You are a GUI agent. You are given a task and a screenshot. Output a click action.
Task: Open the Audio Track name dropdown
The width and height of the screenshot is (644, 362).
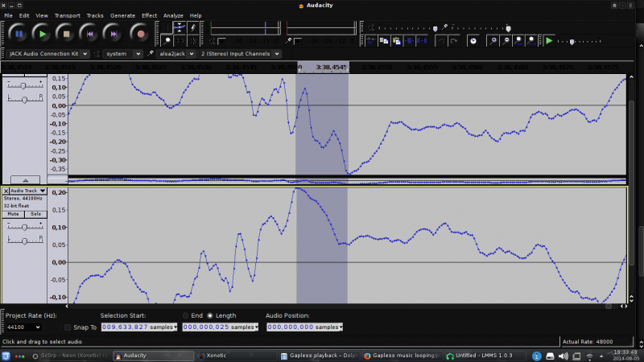pos(29,191)
